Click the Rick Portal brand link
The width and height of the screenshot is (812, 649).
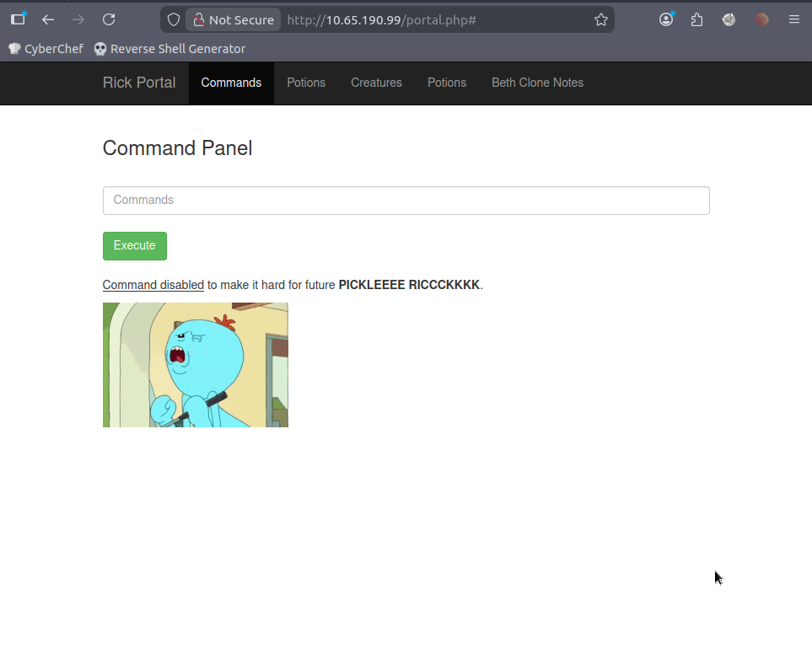click(x=139, y=83)
